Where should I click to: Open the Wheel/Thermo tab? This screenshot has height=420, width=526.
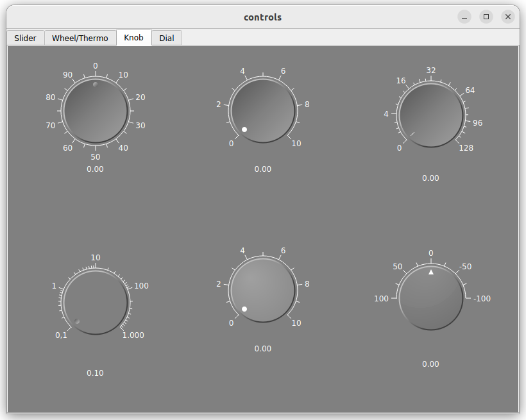pyautogui.click(x=80, y=38)
